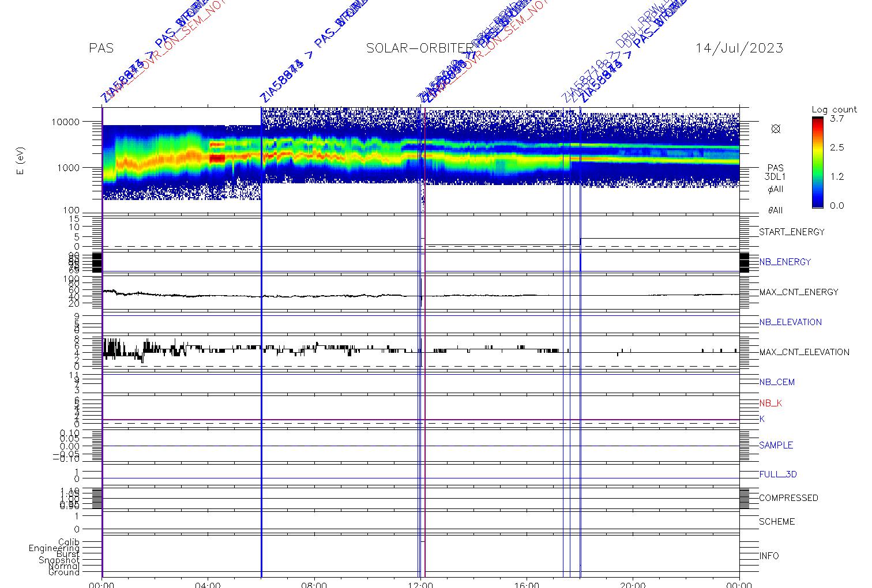Viewport: 872px width, 588px height.
Task: Click the PAS label in the header
Action: click(101, 48)
